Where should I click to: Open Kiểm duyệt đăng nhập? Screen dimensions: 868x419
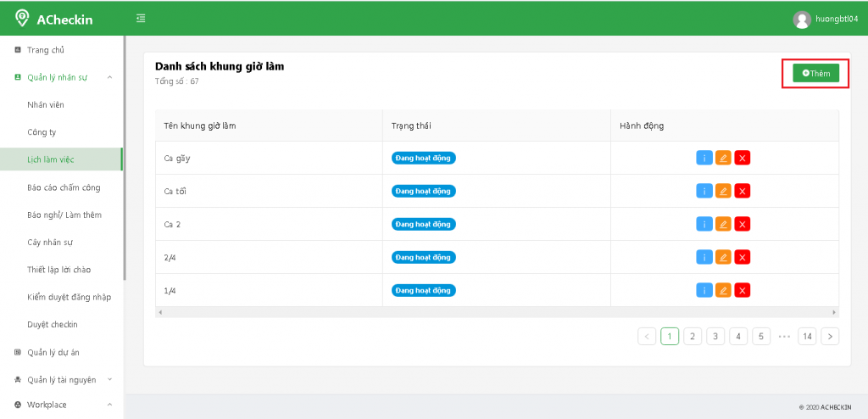70,297
